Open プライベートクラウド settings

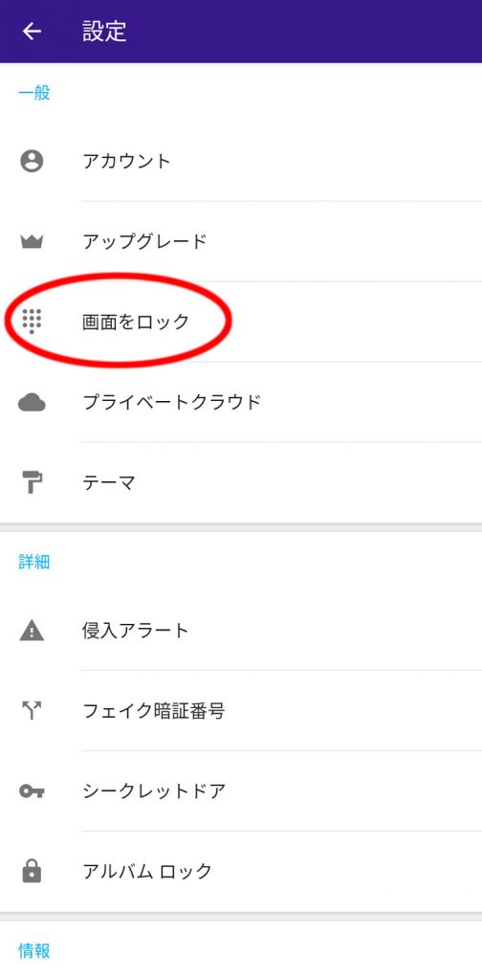click(241, 402)
